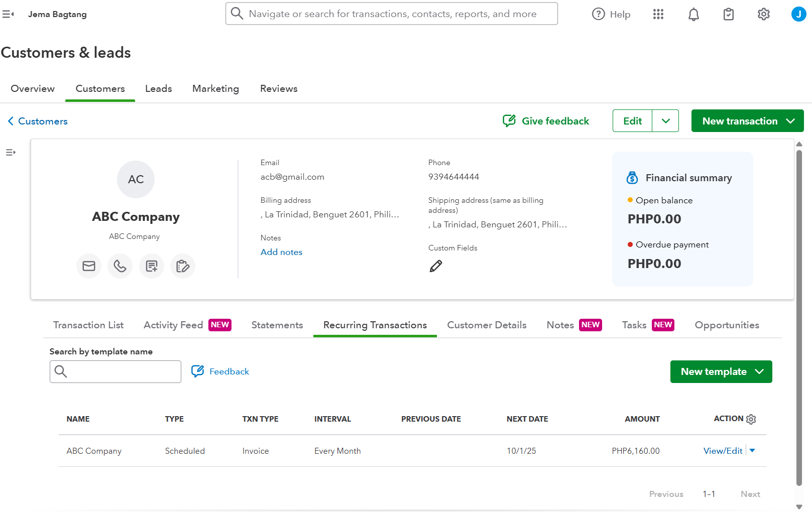Expand the View/Edit action dropdown arrow
Screen dimensions: 812x513
pyautogui.click(x=752, y=451)
